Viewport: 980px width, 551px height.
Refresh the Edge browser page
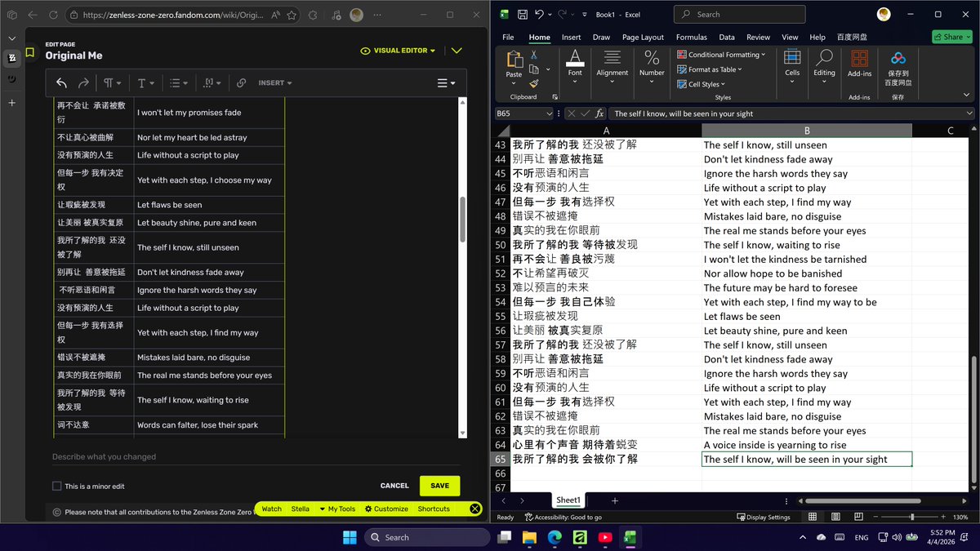coord(53,15)
